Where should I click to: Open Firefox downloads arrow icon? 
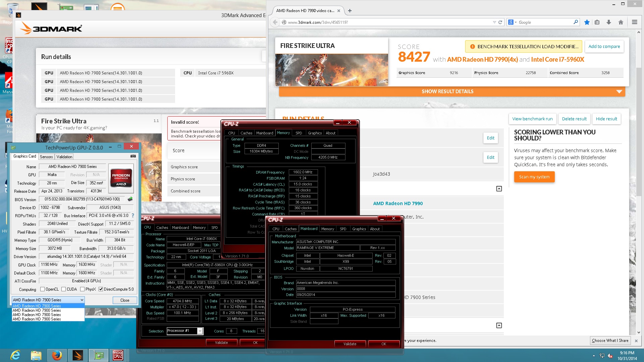[x=608, y=22]
